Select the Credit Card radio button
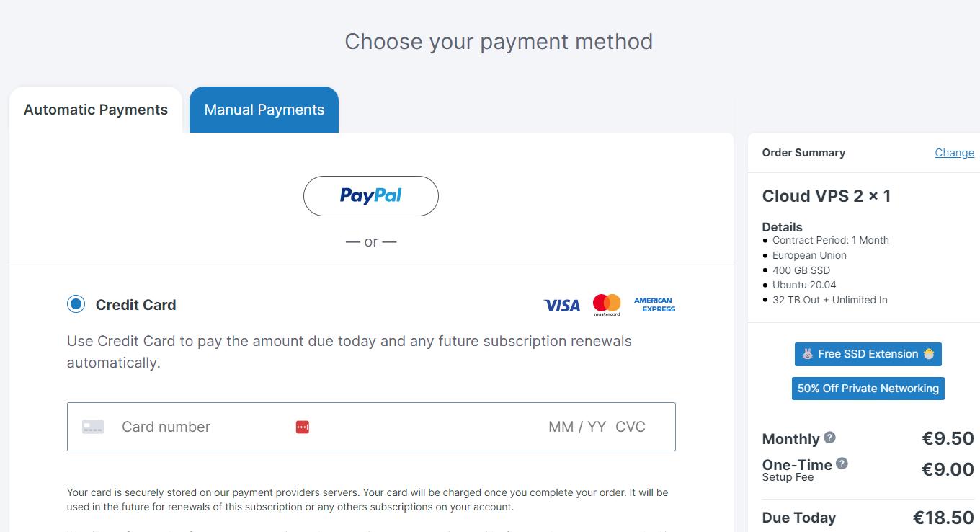This screenshot has width=980, height=532. [76, 304]
